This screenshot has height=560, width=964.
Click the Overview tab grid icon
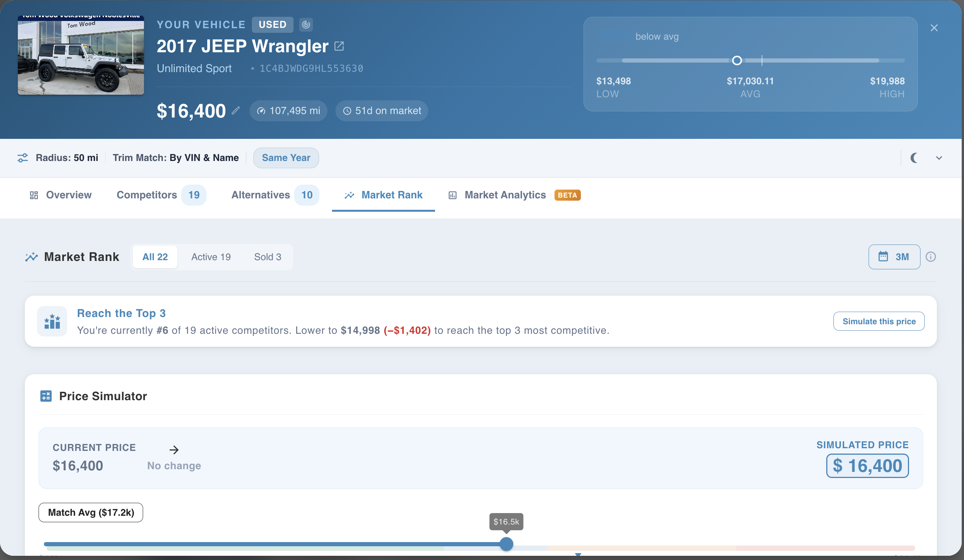[x=34, y=195]
